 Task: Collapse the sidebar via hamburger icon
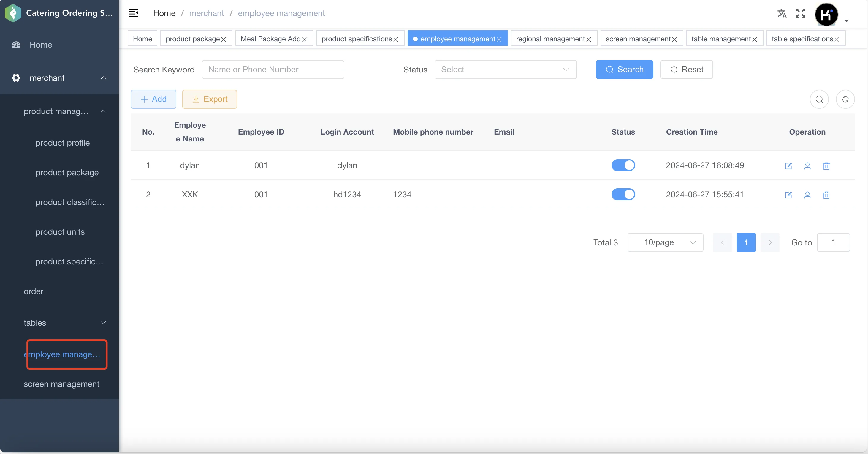(133, 13)
